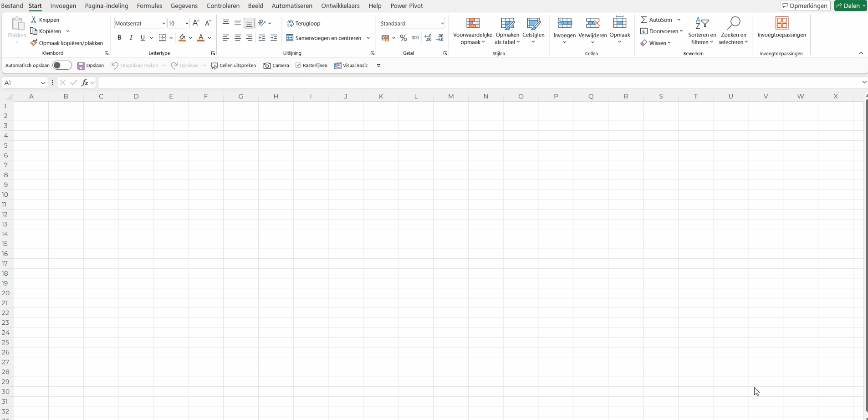Click the Kopiëren copy icon

34,31
